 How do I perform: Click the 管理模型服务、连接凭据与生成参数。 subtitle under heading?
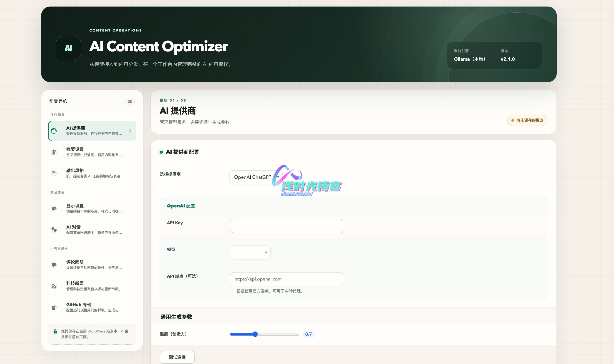pos(197,122)
